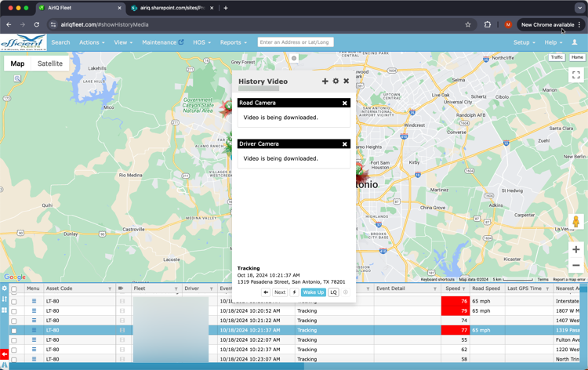Open grid settings gear icon
The image size is (588, 370).
point(4,288)
